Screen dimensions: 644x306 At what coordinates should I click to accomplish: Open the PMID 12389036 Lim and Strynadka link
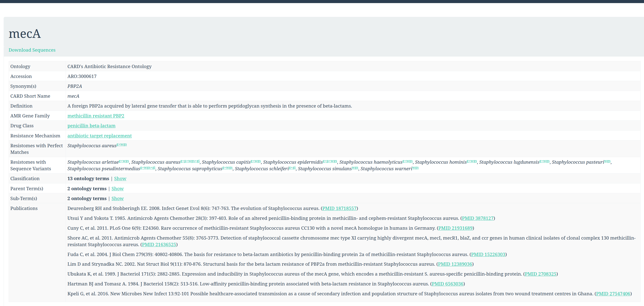tap(455, 264)
